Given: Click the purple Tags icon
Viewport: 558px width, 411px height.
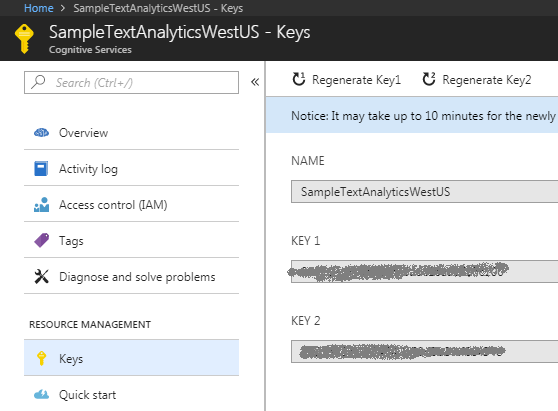Looking at the screenshot, I should click(42, 240).
